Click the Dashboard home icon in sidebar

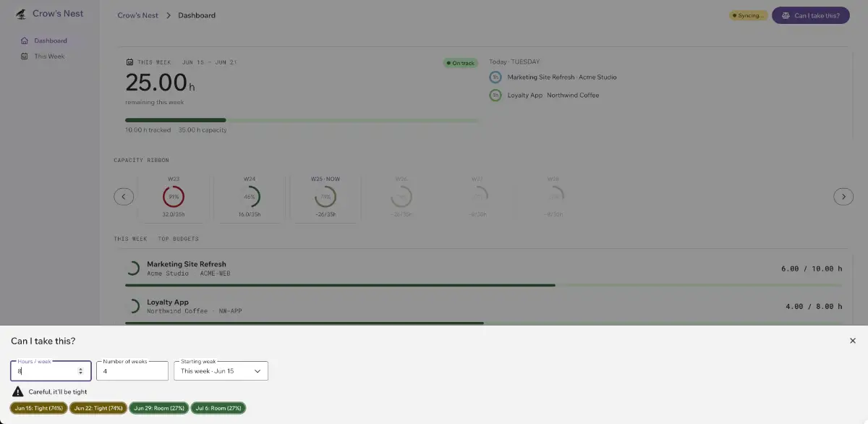25,41
